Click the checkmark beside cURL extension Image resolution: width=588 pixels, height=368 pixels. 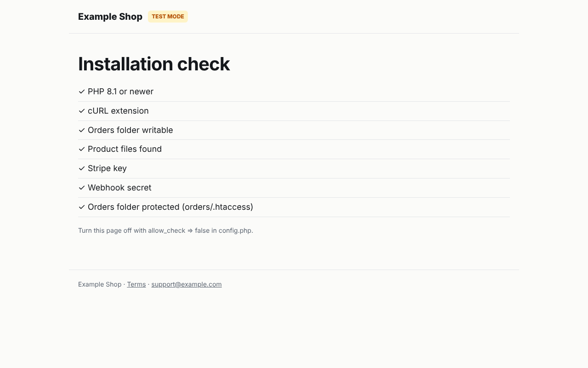82,111
